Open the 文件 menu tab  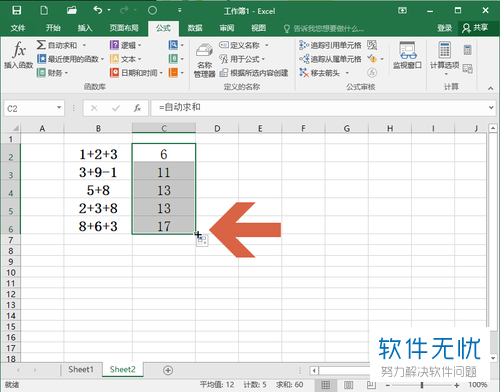18,28
